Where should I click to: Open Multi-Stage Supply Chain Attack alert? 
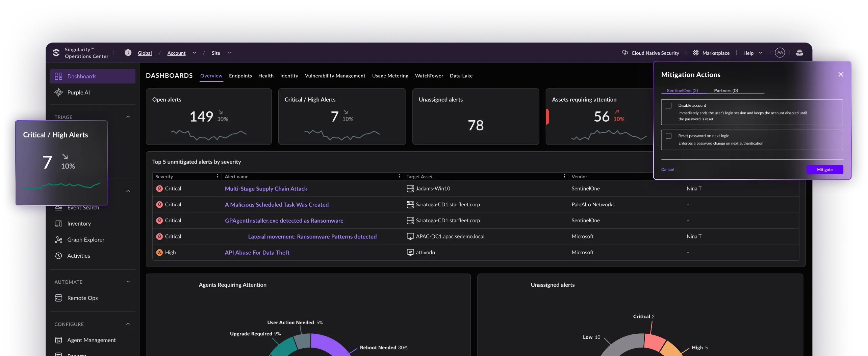(266, 189)
